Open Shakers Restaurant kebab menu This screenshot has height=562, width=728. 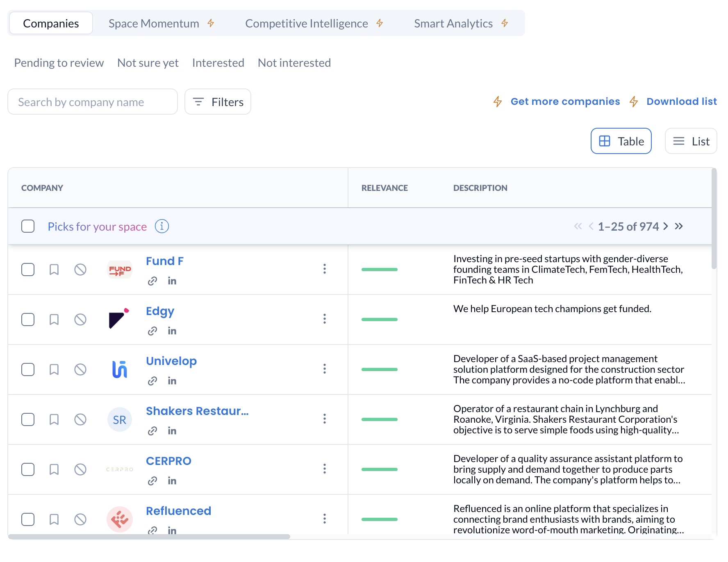point(325,419)
